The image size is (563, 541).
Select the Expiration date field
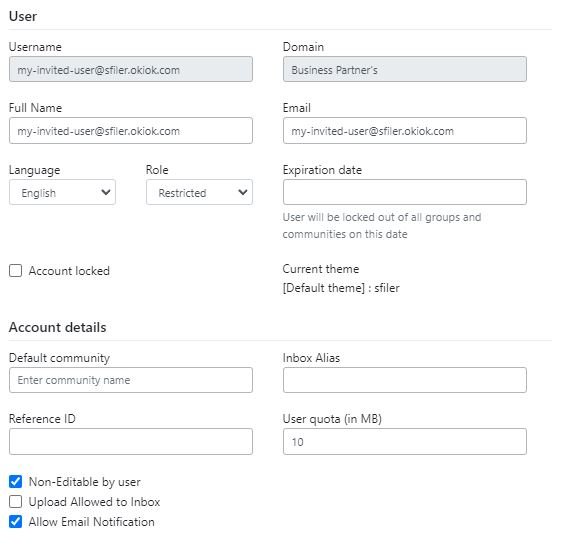(x=405, y=192)
